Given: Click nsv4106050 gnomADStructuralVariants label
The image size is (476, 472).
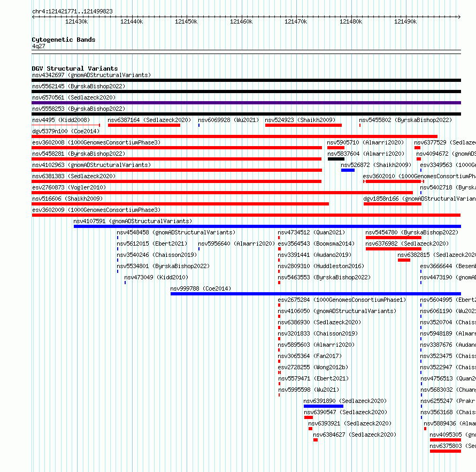Looking at the screenshot, I should 337,311.
